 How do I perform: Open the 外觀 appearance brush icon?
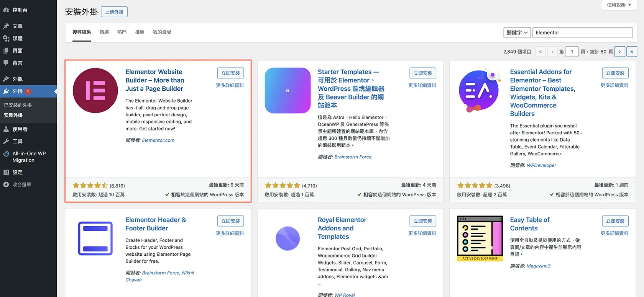click(6, 79)
